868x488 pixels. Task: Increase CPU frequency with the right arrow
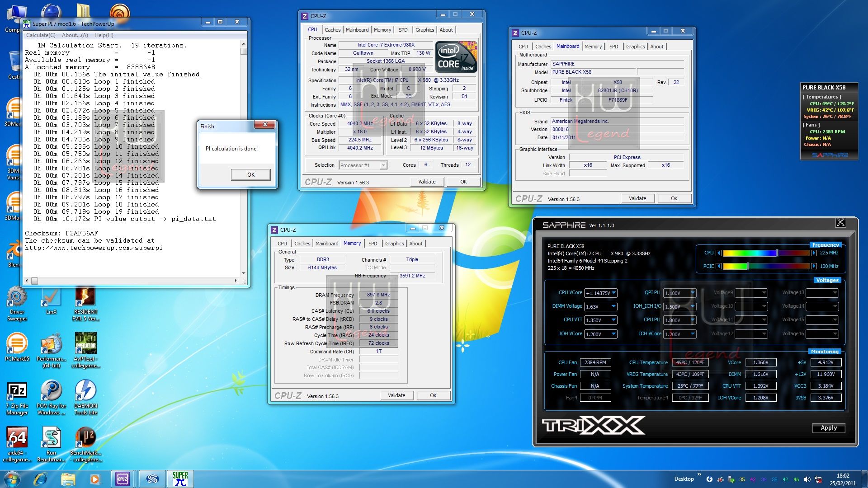(814, 253)
